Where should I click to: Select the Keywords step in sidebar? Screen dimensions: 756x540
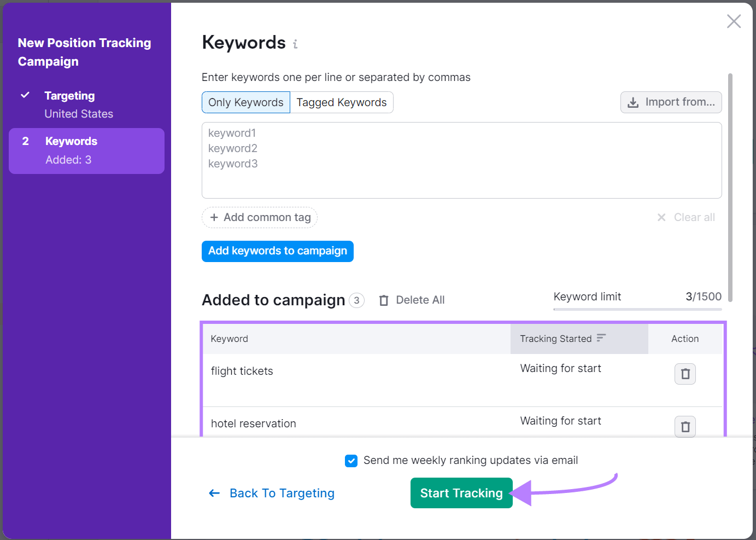tap(86, 151)
